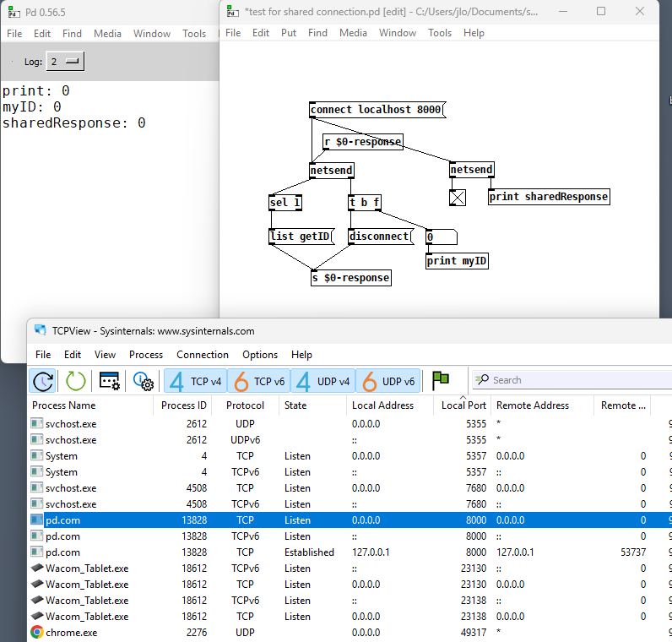Click the Pd icon in patch window title bar

coord(233,12)
